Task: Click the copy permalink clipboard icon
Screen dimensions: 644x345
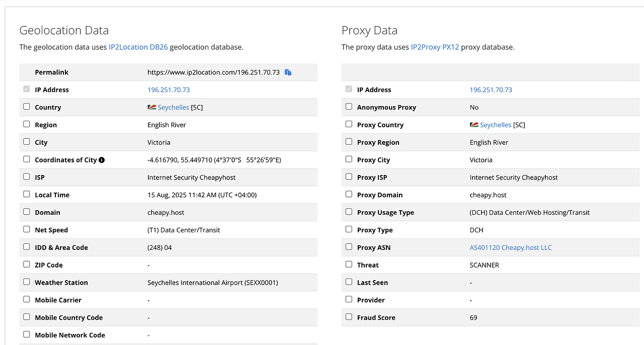Action: [x=288, y=72]
